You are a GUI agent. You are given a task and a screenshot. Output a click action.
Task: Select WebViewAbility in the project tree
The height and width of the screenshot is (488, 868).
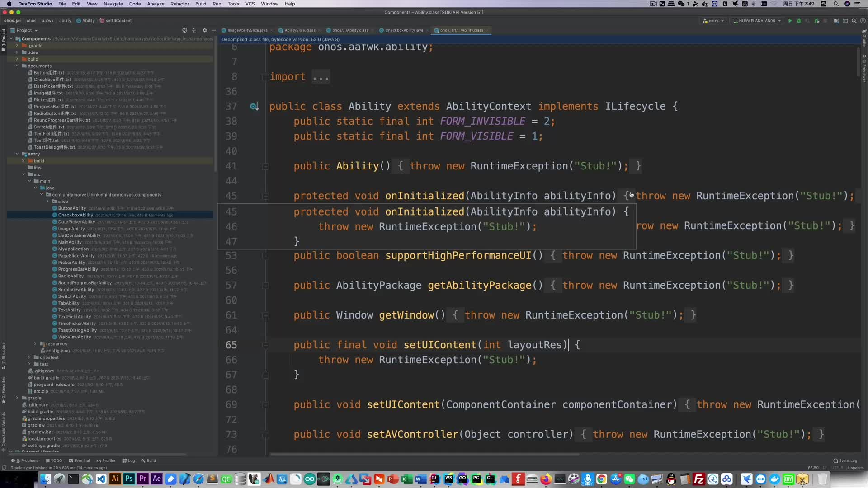point(74,337)
